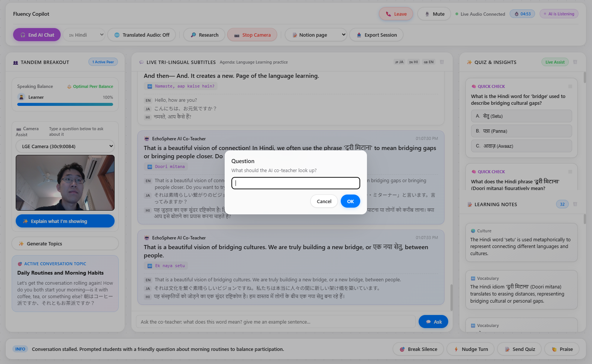Viewport: 592px width, 364px height.
Task: Click the Learner avatar icon
Action: [21, 97]
